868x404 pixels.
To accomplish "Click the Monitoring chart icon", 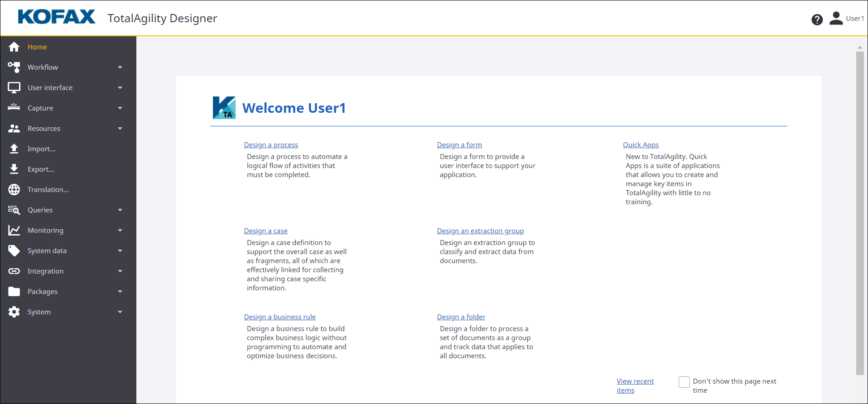I will (14, 231).
